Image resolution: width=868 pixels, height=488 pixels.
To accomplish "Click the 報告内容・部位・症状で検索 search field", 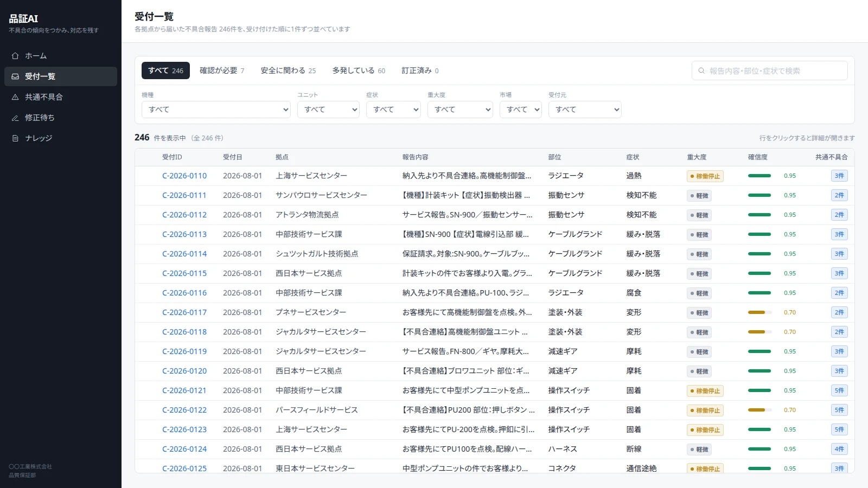I will (x=769, y=71).
